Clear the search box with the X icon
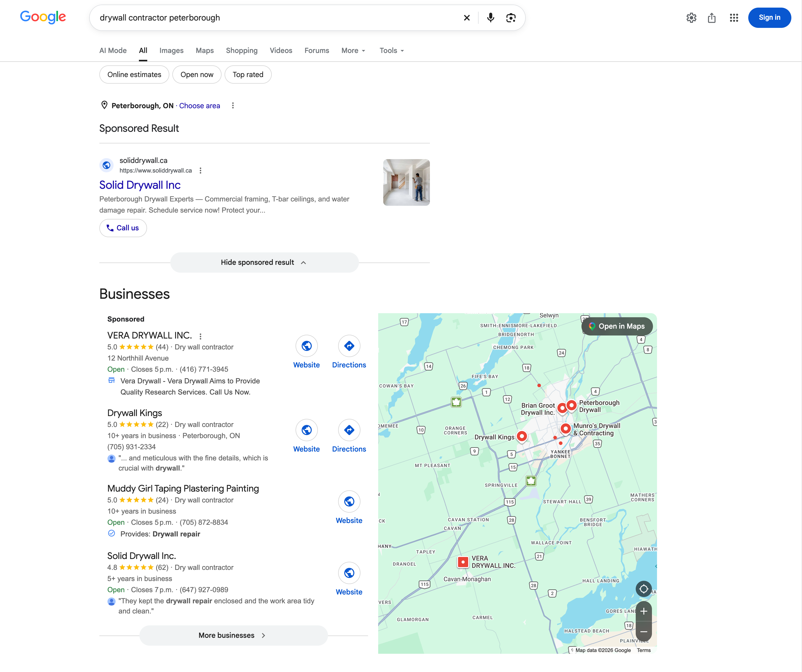Viewport: 802px width, 672px height. [467, 17]
